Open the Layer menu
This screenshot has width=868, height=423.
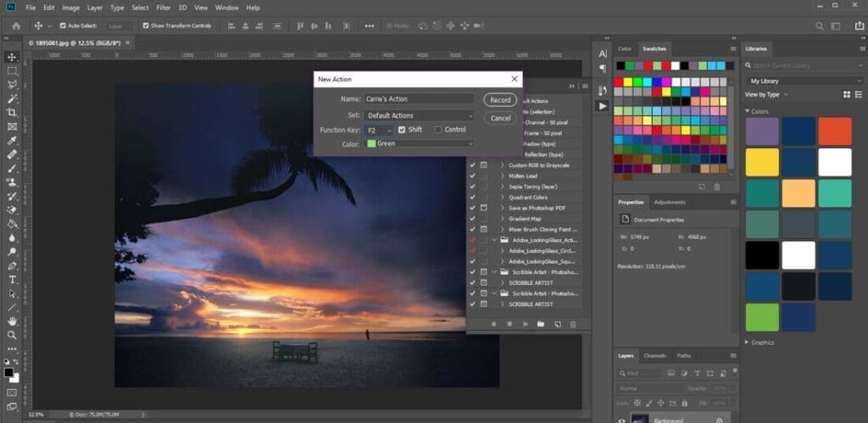[x=95, y=8]
